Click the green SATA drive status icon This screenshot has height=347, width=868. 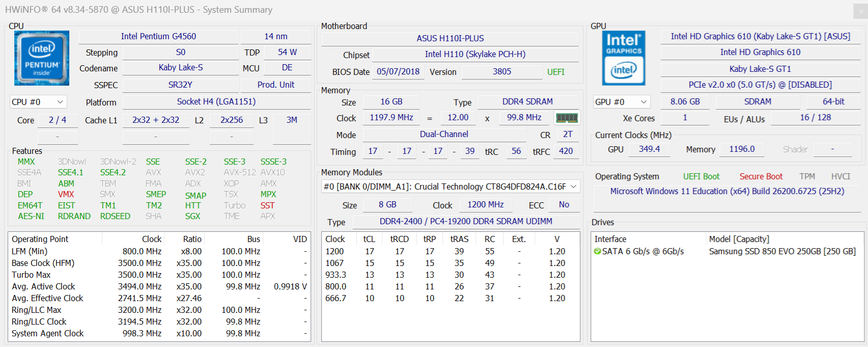597,251
